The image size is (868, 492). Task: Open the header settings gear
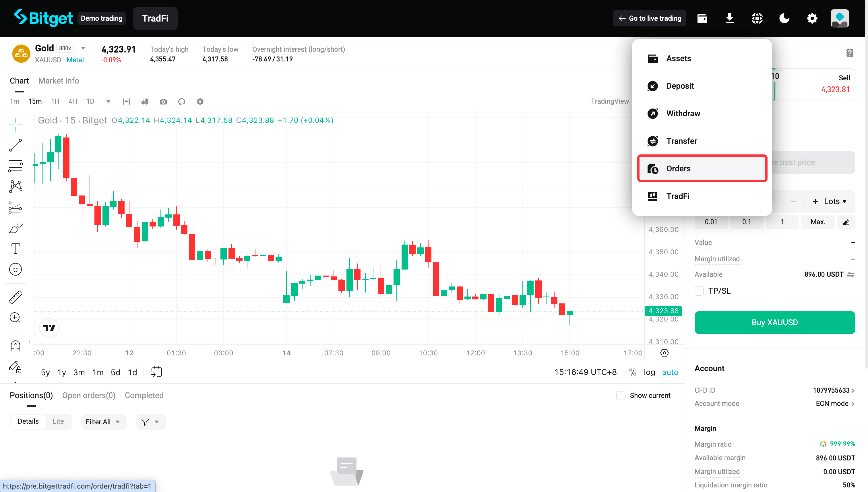click(812, 18)
